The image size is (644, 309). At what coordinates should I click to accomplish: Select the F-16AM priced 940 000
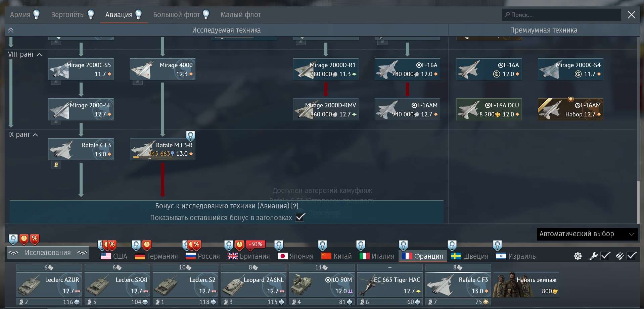click(407, 109)
